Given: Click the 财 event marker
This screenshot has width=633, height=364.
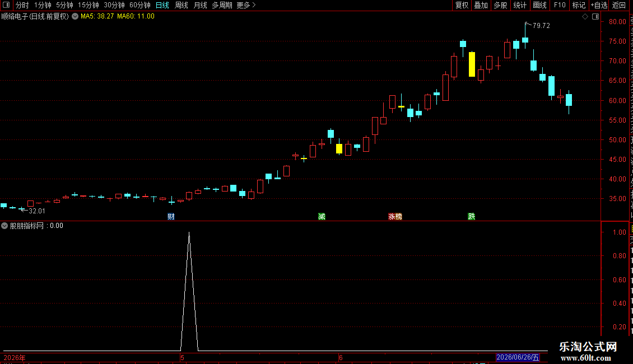Looking at the screenshot, I should 171,217.
